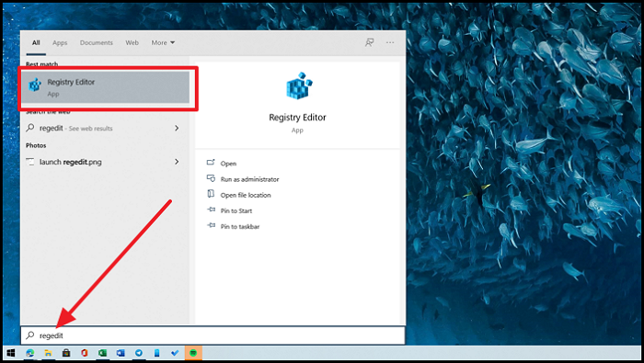Click the Pin to Start pin icon

(211, 210)
